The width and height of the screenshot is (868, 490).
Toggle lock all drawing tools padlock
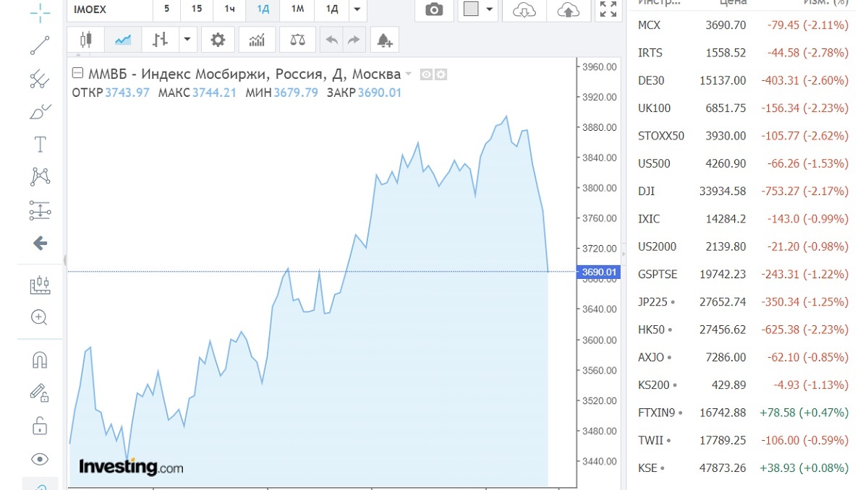click(40, 426)
